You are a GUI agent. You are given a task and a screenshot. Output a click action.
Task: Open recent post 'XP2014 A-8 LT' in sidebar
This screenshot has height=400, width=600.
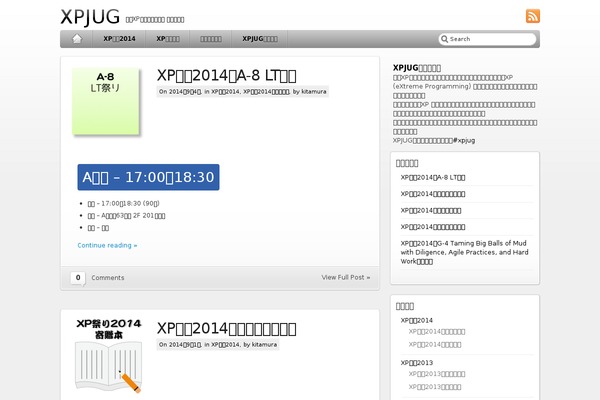(433, 178)
